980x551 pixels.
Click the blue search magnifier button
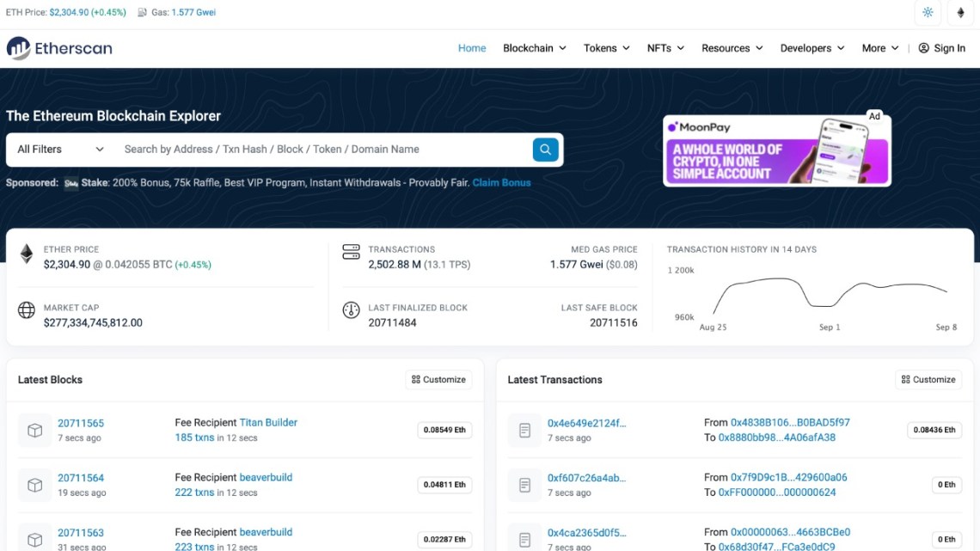coord(545,150)
